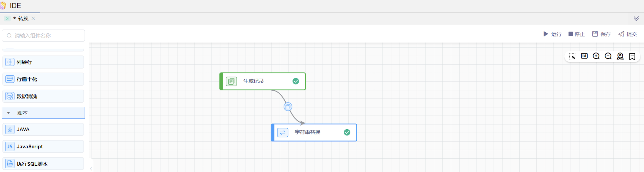Viewport: 644px width, 172px height.
Task: Submit the workflow using 提交
Action: point(627,34)
